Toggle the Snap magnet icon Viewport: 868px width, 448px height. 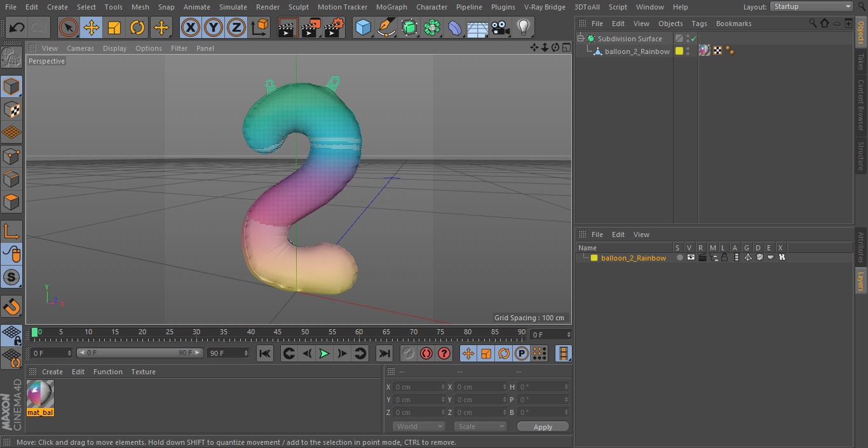click(x=11, y=307)
